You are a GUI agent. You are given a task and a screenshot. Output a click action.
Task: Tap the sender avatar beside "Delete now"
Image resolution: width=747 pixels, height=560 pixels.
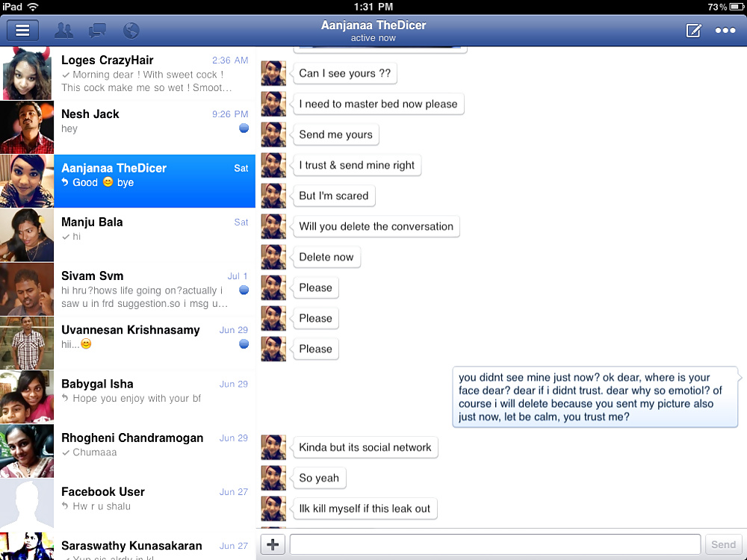click(x=273, y=257)
